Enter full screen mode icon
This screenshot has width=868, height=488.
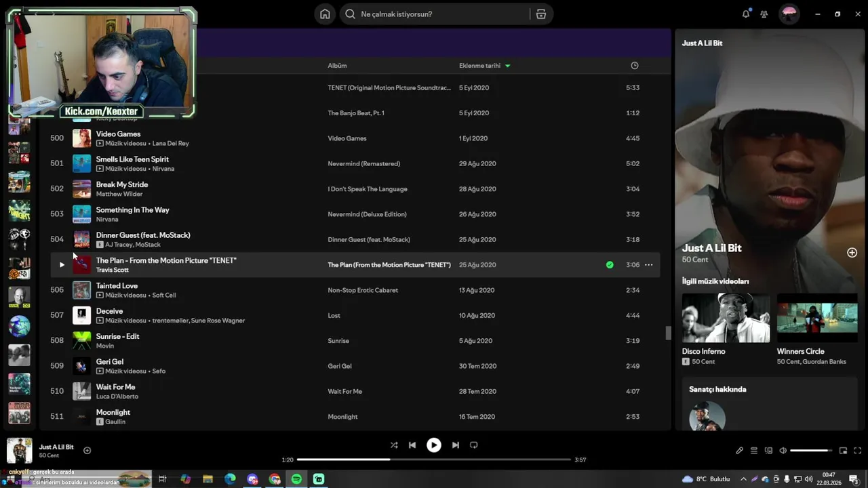coord(858,451)
